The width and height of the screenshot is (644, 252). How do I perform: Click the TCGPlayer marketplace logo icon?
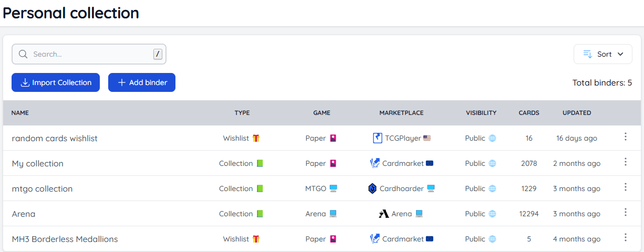pyautogui.click(x=377, y=138)
